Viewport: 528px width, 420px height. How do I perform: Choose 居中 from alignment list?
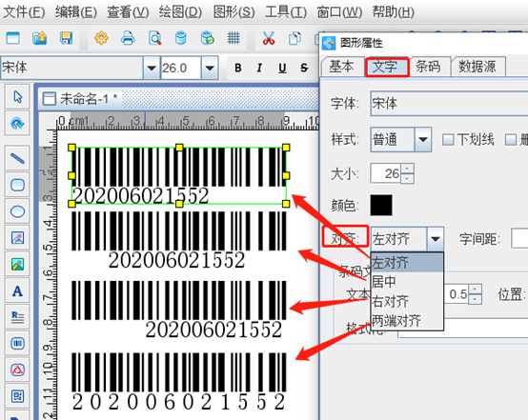point(407,282)
